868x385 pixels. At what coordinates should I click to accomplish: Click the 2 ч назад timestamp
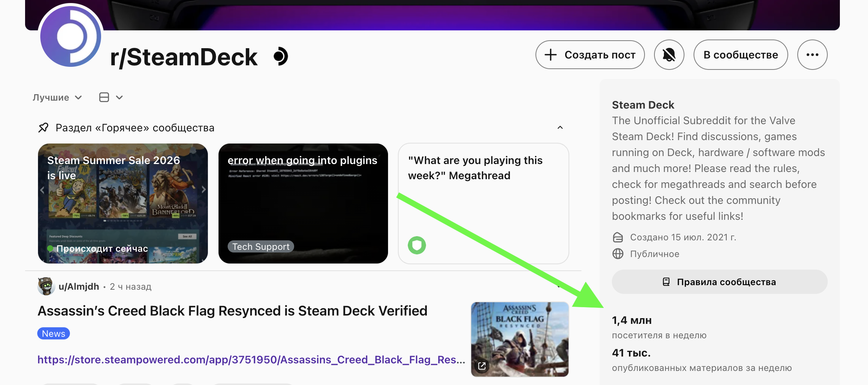131,287
